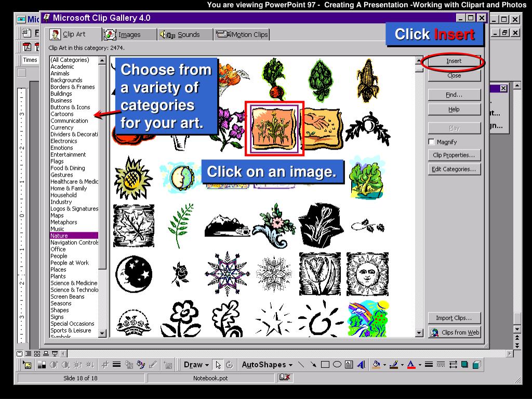Image resolution: width=532 pixels, height=399 pixels.
Task: Switch to the Motion Clips tab
Action: [242, 34]
